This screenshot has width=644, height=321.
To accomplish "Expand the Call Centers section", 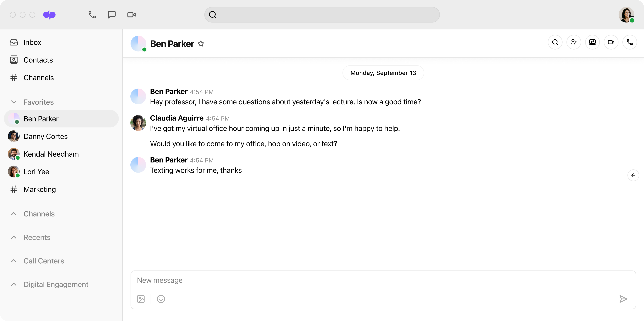I will (x=14, y=261).
